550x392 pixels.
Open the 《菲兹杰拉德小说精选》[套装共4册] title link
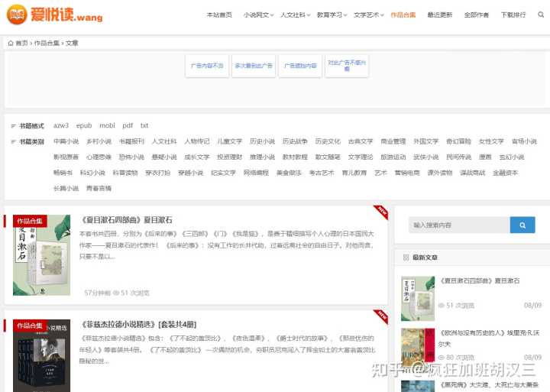pyautogui.click(x=138, y=325)
